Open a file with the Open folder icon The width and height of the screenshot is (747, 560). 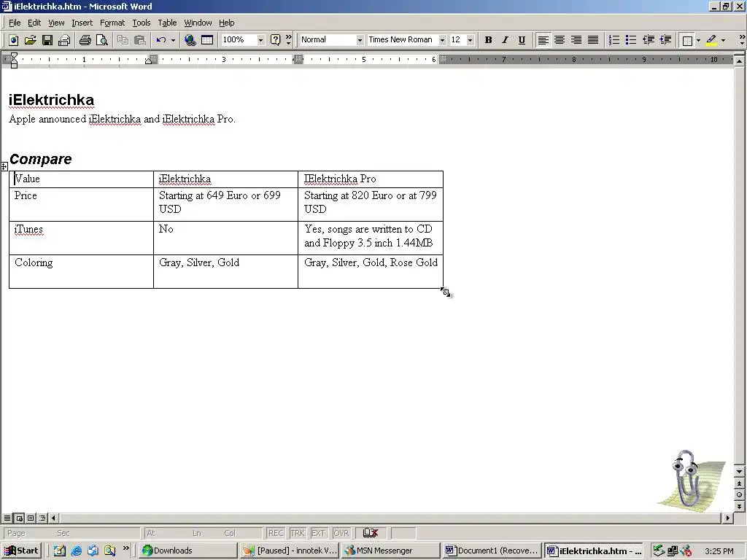point(31,40)
